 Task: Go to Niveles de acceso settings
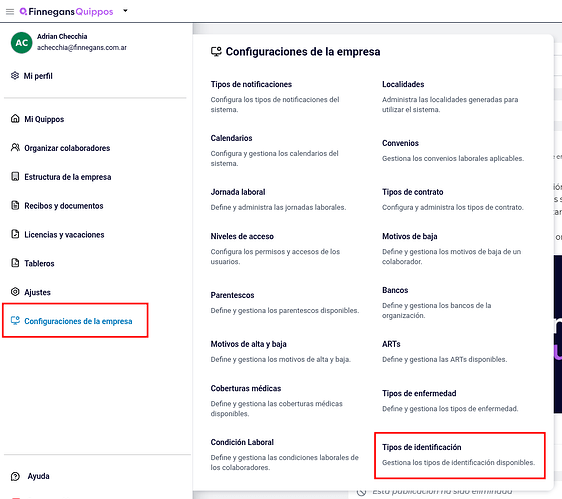pos(275,249)
